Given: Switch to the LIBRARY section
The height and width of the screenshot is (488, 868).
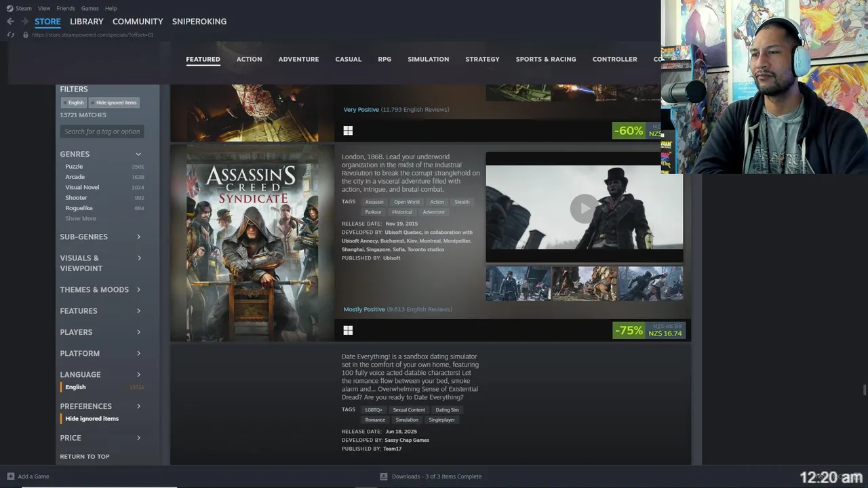Looking at the screenshot, I should [x=87, y=22].
